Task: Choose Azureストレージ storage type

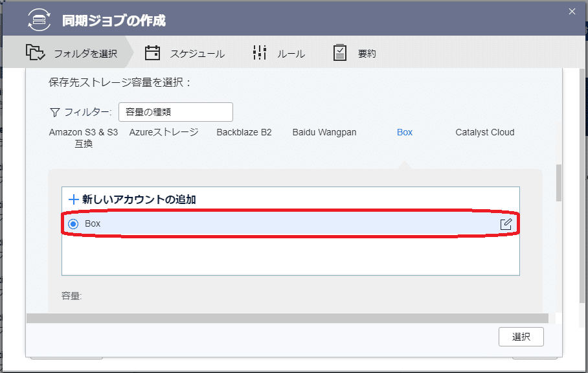Action: [x=164, y=132]
